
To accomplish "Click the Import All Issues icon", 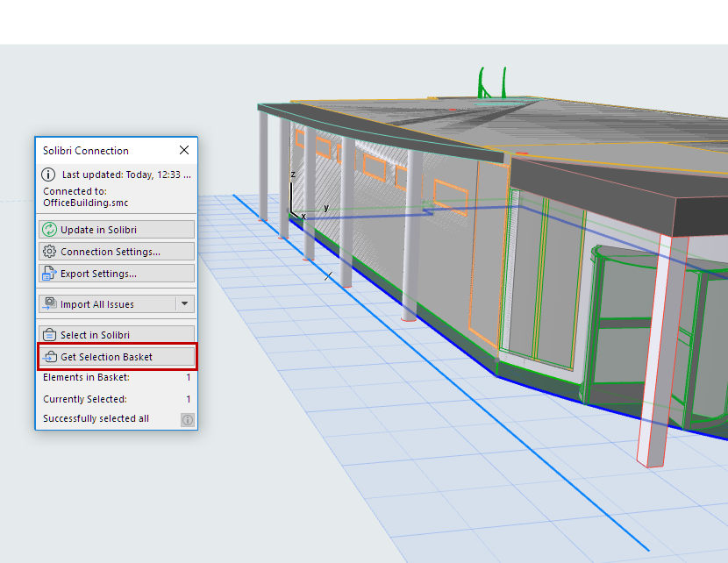I will [49, 303].
